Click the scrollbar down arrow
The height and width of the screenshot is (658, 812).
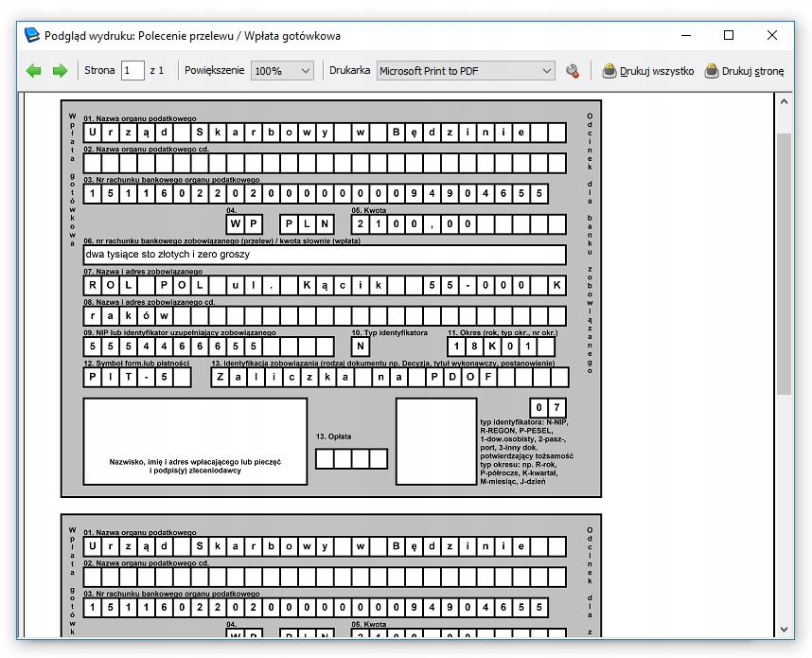(x=784, y=630)
